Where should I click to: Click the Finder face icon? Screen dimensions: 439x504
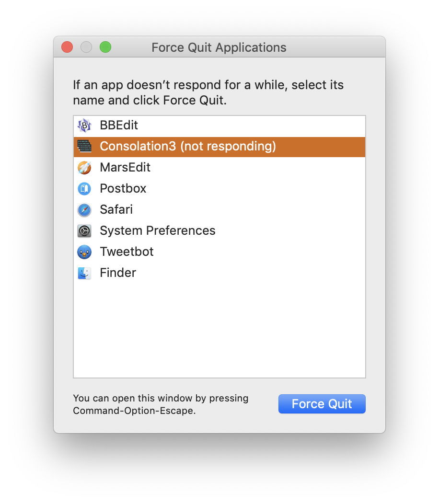84,273
